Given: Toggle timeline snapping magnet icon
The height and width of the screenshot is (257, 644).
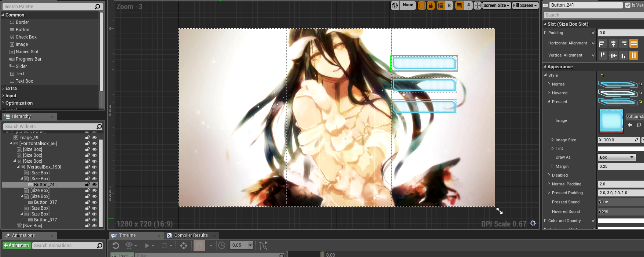Looking at the screenshot, I should pos(199,245).
